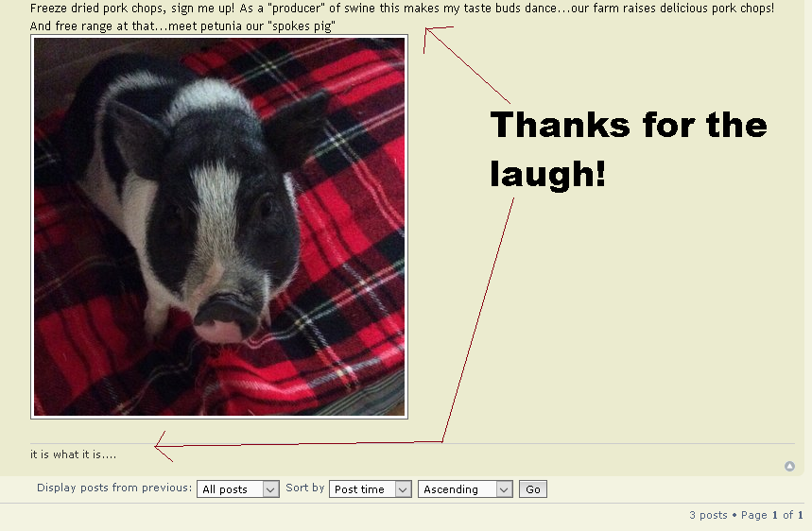The width and height of the screenshot is (812, 531).
Task: Click the "Thanks for the laugh!" annotation text
Action: click(628, 148)
